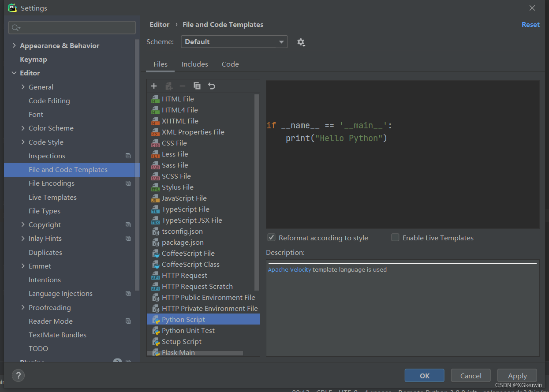Click project-level icon next to Inspections
The width and height of the screenshot is (549, 392).
click(128, 156)
